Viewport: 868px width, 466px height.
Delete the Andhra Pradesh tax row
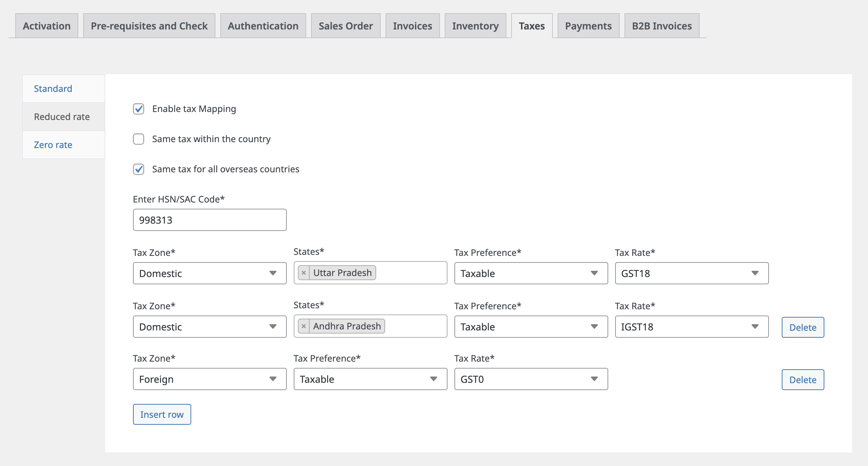[803, 327]
